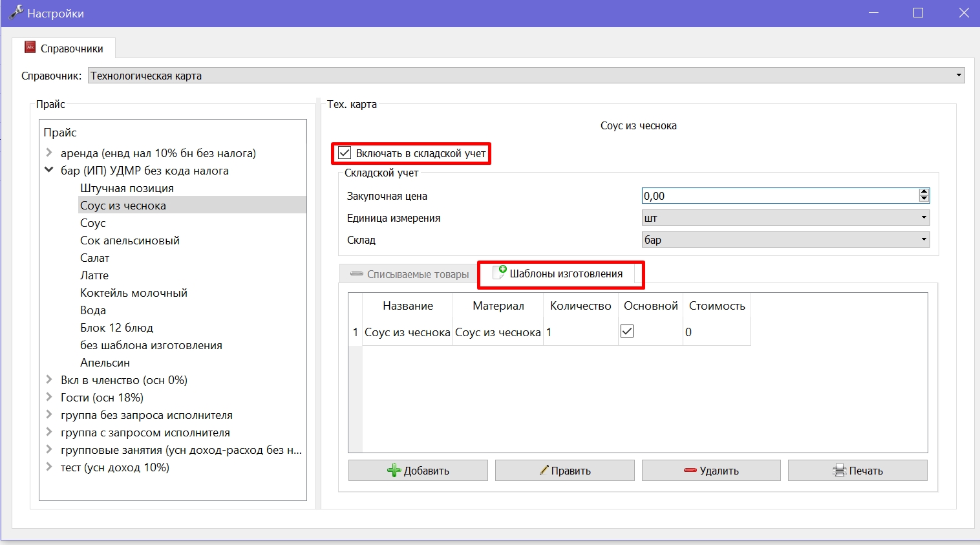The image size is (980, 545).
Task: Select Соус item in tree
Action: pos(93,223)
